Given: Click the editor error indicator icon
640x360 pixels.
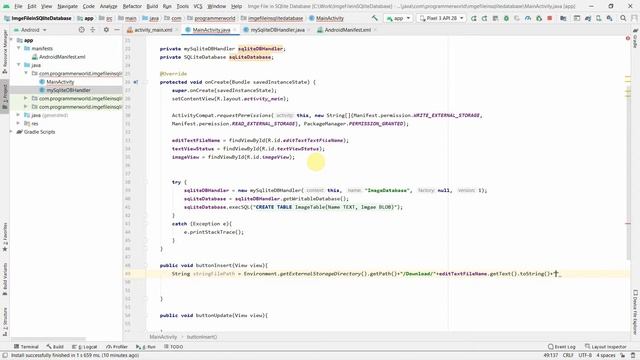Looking at the screenshot, I should (x=628, y=38).
